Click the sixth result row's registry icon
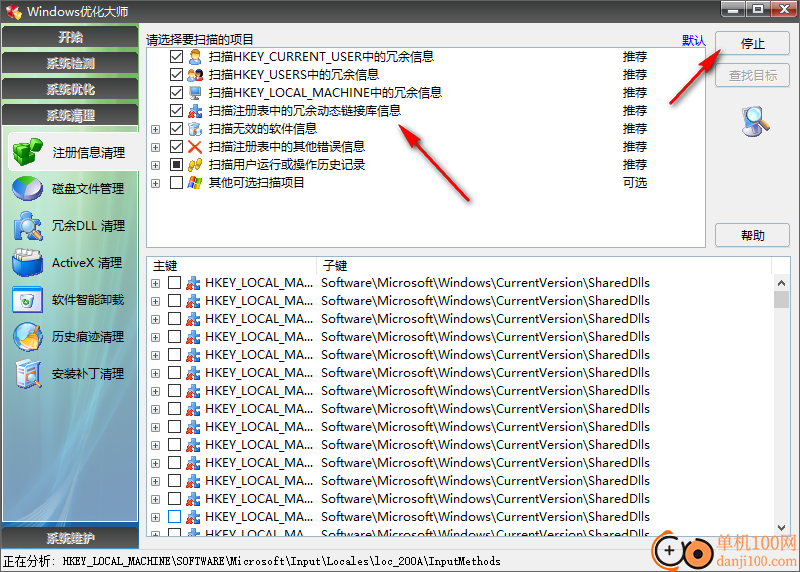This screenshot has width=800, height=572. pyautogui.click(x=193, y=373)
